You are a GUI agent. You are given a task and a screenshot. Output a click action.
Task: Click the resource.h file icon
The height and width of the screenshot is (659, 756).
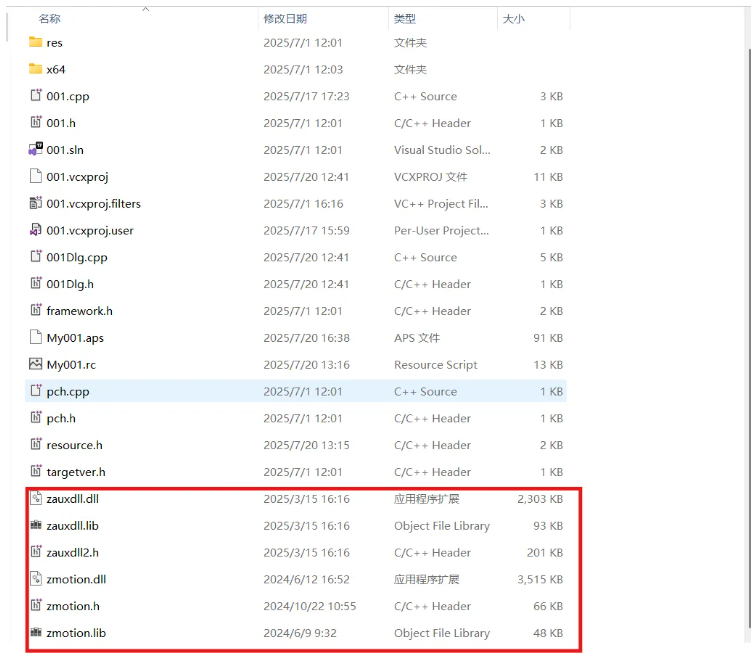coord(36,444)
